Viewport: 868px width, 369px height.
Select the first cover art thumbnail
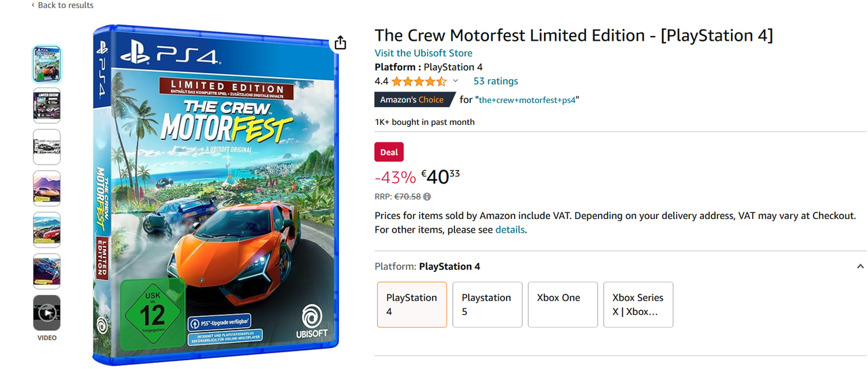pyautogui.click(x=47, y=64)
